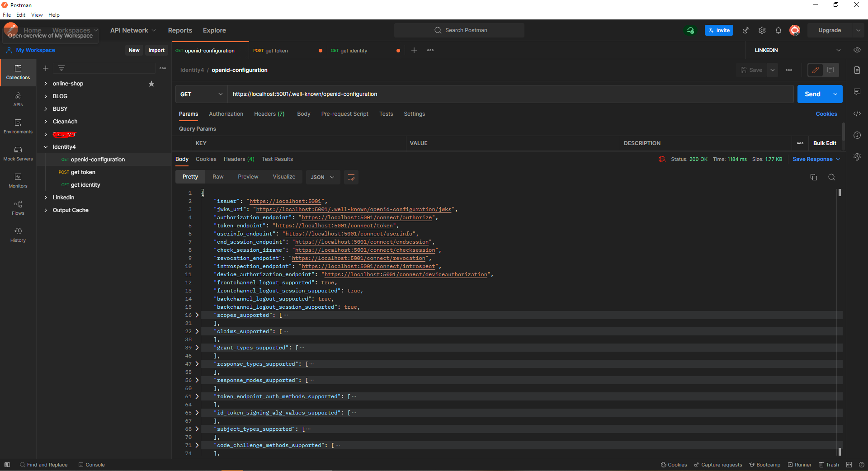
Task: Open the GET method dropdown
Action: [201, 94]
